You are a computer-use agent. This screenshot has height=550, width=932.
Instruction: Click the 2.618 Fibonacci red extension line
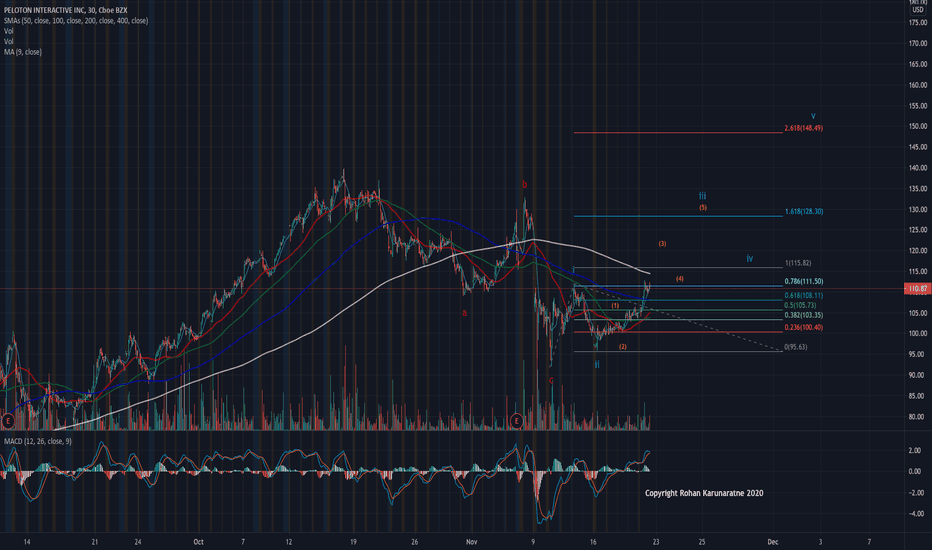[x=678, y=133]
